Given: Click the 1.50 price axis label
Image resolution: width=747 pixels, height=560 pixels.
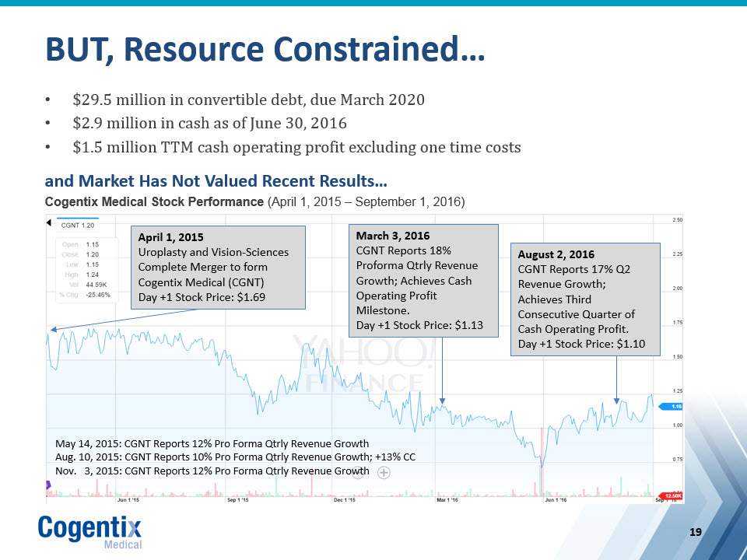Looking at the screenshot, I should coord(678,357).
